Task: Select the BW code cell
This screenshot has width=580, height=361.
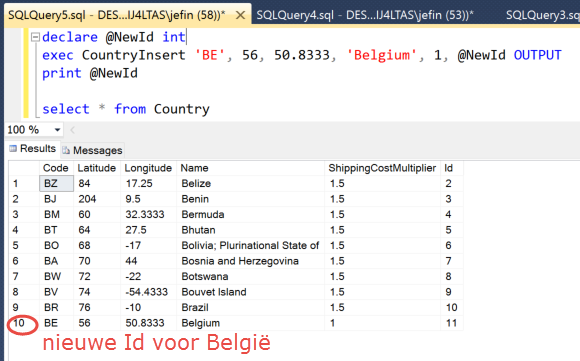Action: [x=57, y=277]
